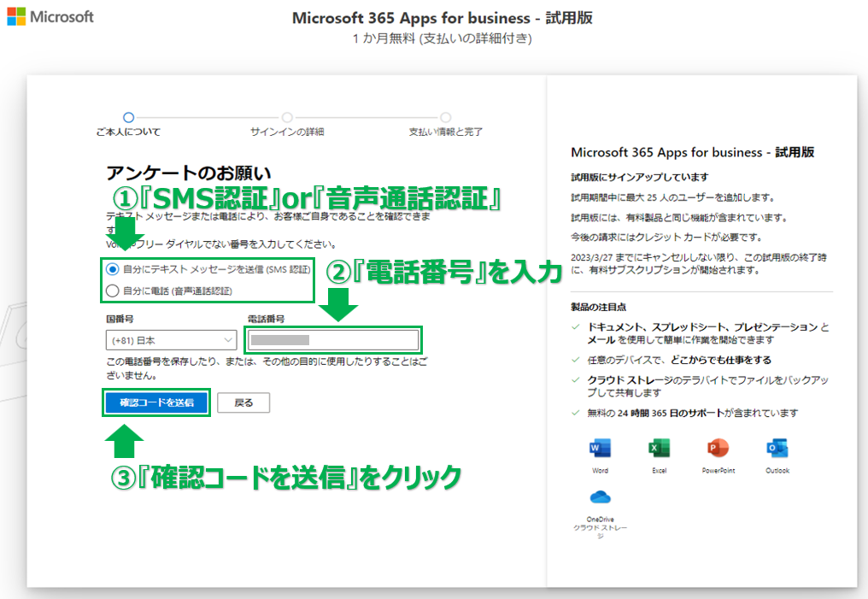Image resolution: width=868 pixels, height=599 pixels.
Task: Click the Word app icon
Action: coord(600,449)
